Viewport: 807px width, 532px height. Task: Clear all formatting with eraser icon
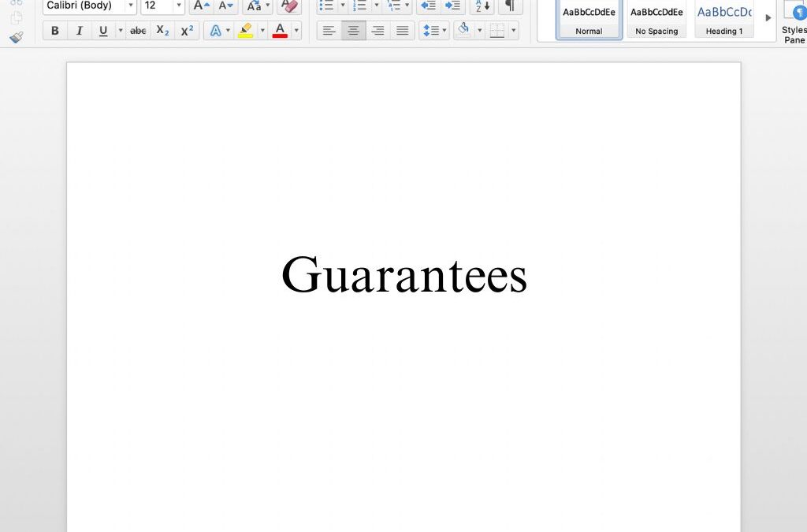289,6
